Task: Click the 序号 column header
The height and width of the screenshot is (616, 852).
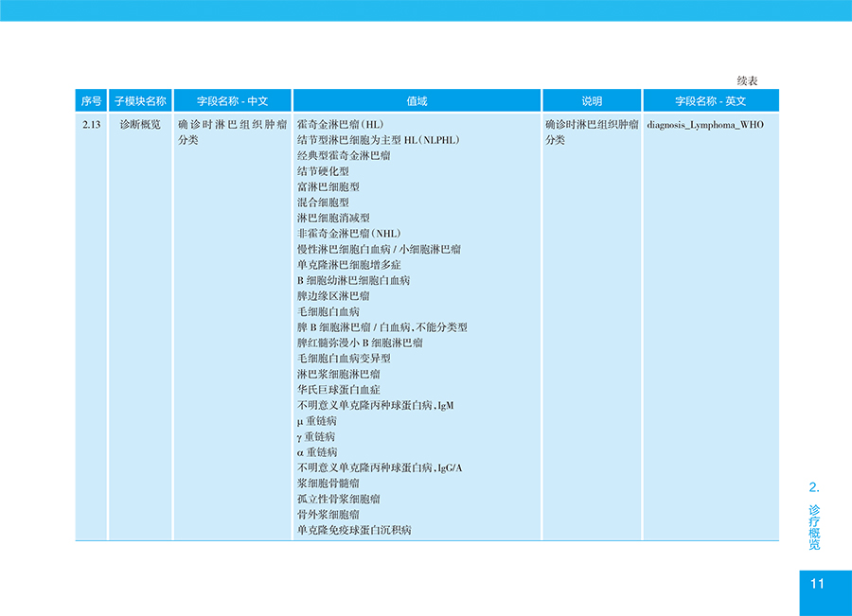Action: (x=91, y=100)
